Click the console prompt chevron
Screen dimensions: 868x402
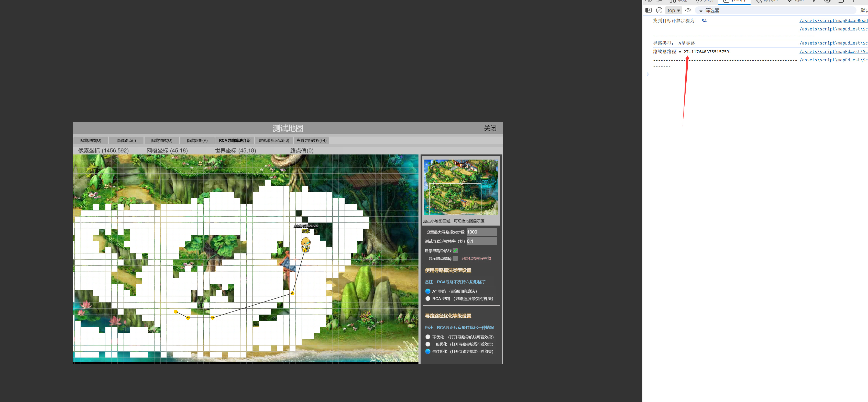pyautogui.click(x=648, y=74)
